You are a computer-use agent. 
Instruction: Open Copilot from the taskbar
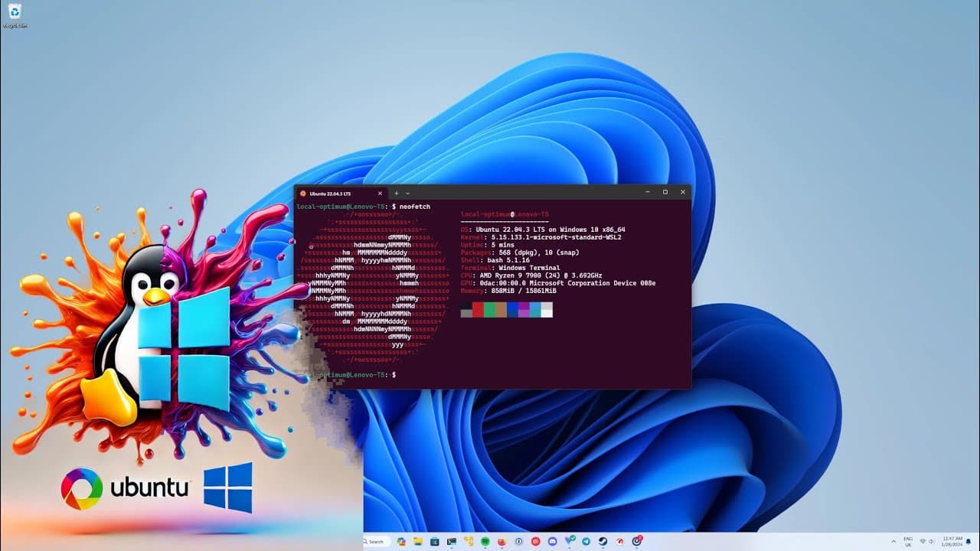tap(401, 541)
